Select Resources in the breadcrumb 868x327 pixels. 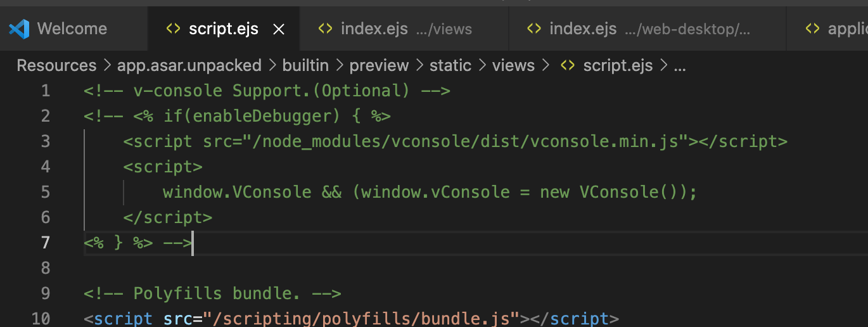(56, 65)
